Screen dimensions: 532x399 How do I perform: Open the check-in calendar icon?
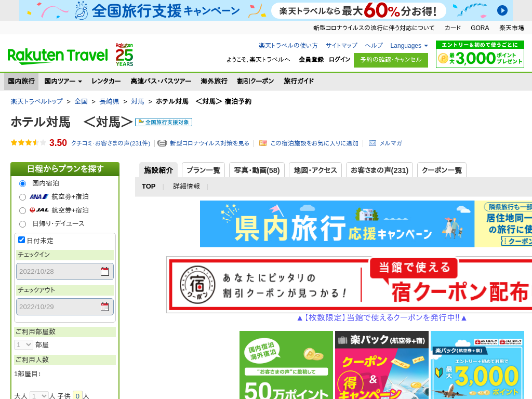click(x=105, y=271)
